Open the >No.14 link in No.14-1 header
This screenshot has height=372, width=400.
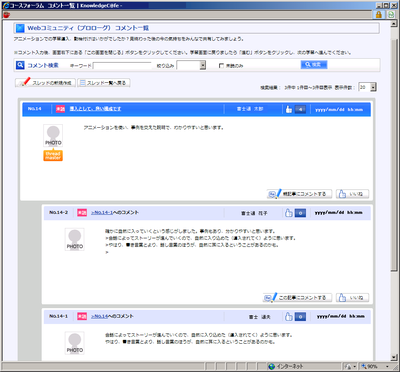[99, 316]
